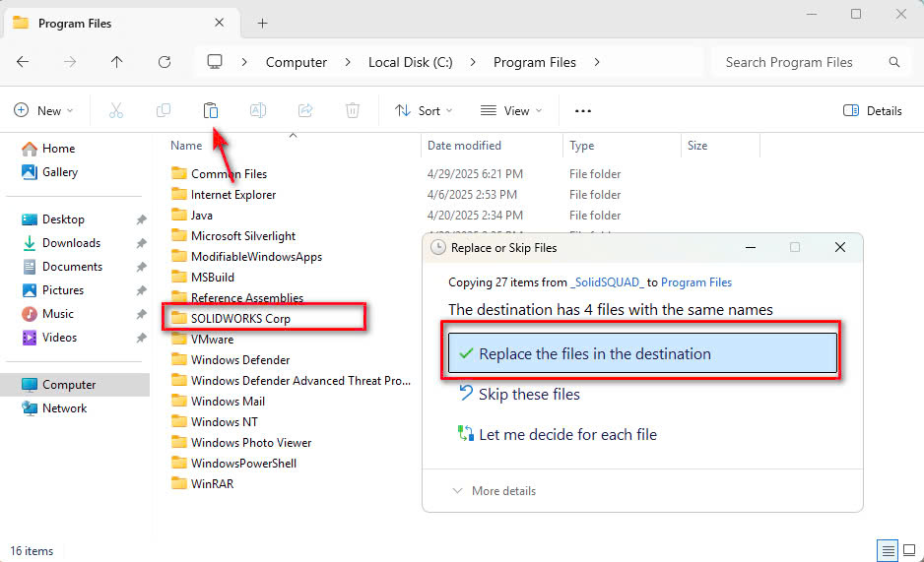Toggle the Details pane
The height and width of the screenshot is (562, 924).
point(872,110)
